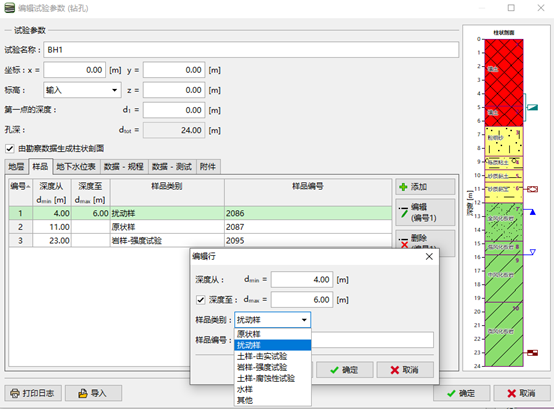
Task: Click teal disturbed-sample marker beside borehole column
Action: (x=532, y=107)
